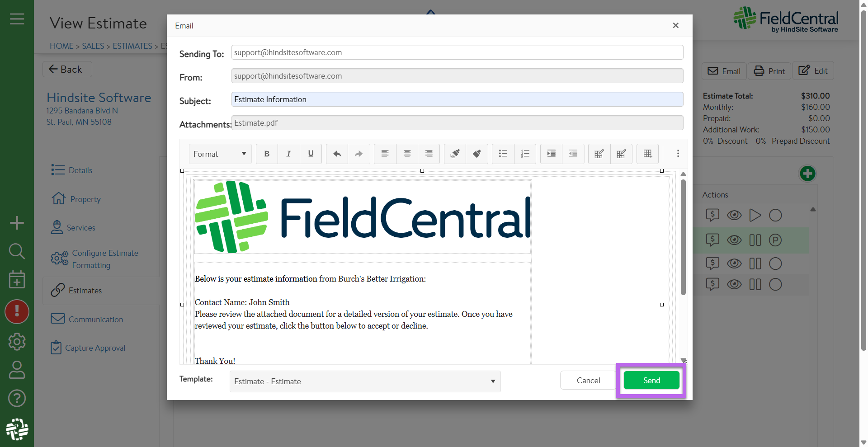Insert a table into the email

pos(647,154)
